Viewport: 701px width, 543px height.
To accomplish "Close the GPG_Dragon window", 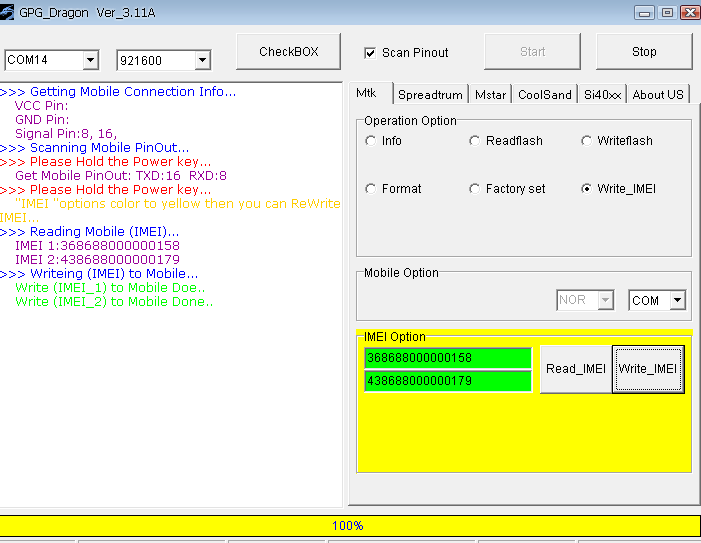I will point(689,12).
